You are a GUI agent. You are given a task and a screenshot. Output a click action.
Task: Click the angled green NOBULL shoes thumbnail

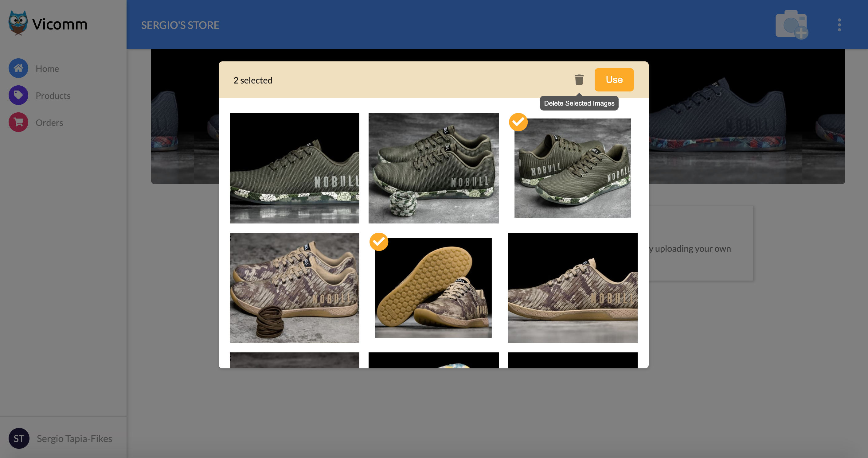tap(573, 168)
